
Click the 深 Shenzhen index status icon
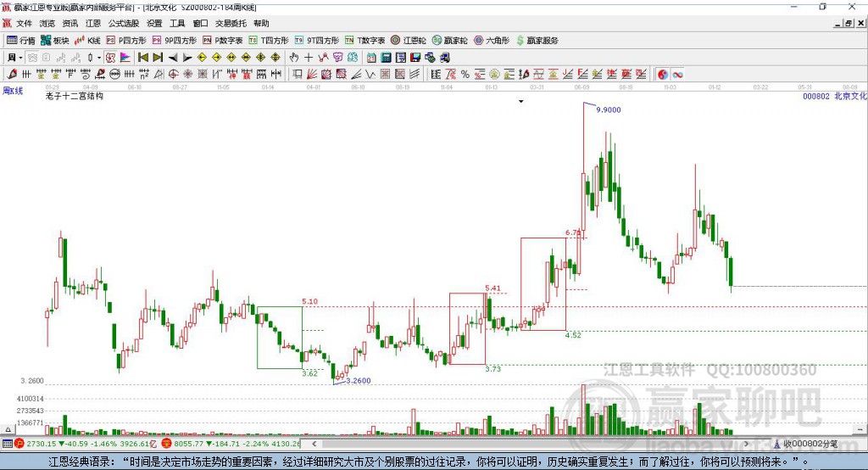pyautogui.click(x=167, y=444)
